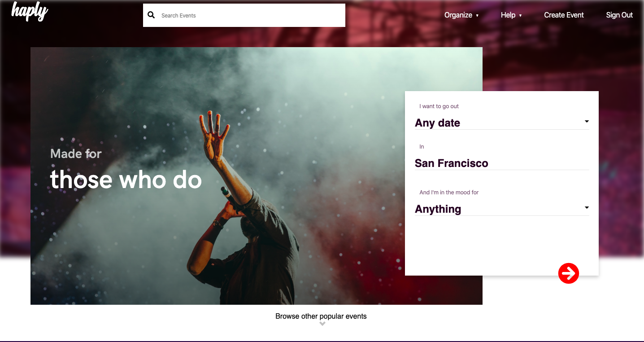Open the Any date dropdown
Image resolution: width=644 pixels, height=342 pixels.
502,123
